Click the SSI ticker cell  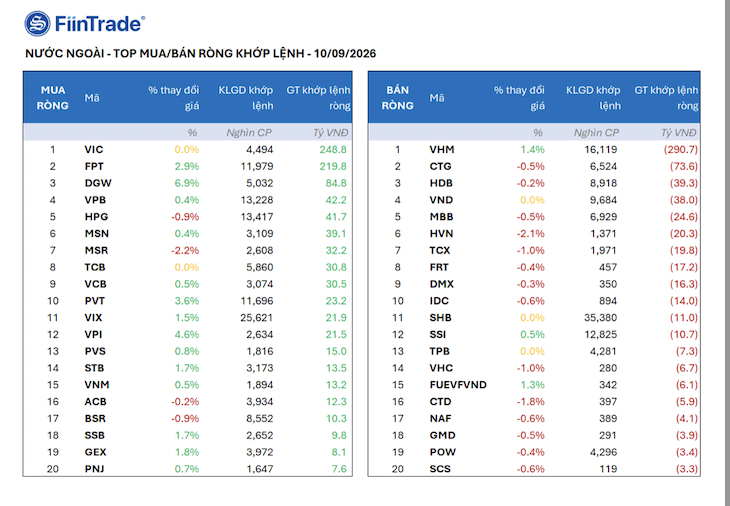coord(438,334)
